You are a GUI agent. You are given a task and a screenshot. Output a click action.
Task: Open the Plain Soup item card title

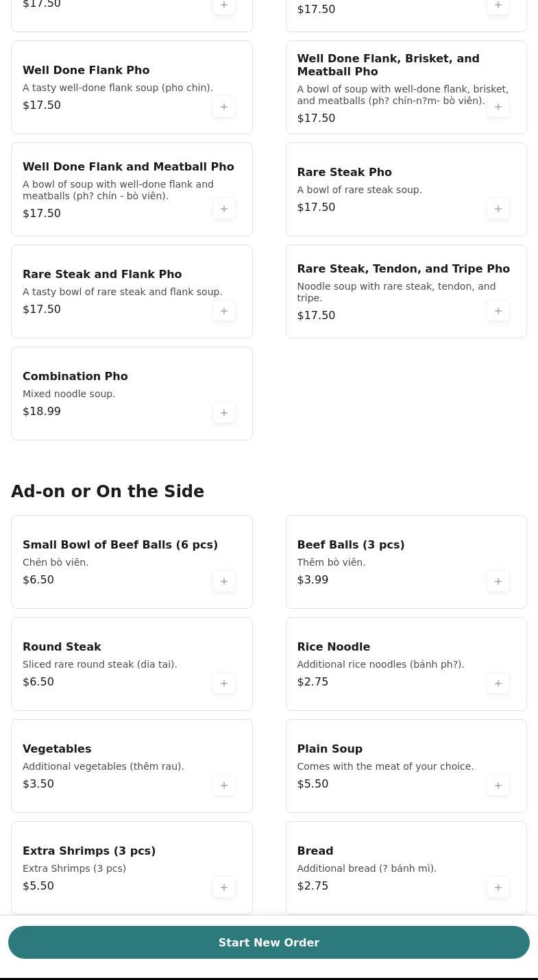[x=330, y=749]
